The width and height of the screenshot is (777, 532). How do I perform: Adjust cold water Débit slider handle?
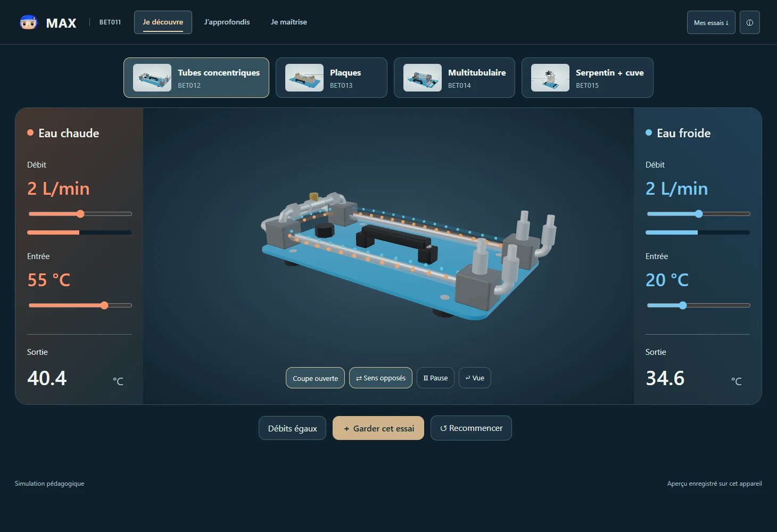(x=699, y=214)
